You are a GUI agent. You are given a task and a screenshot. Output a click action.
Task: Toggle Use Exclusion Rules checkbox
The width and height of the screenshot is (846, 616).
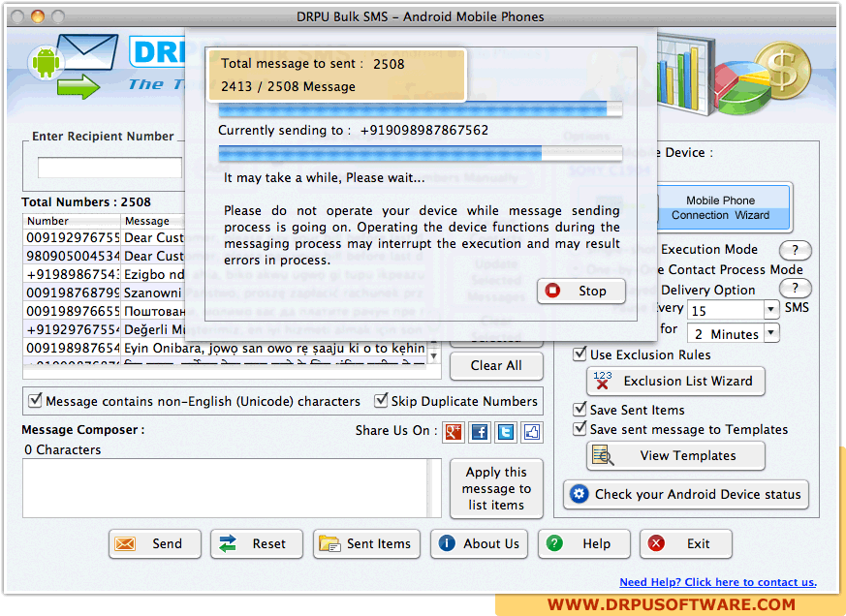click(580, 354)
